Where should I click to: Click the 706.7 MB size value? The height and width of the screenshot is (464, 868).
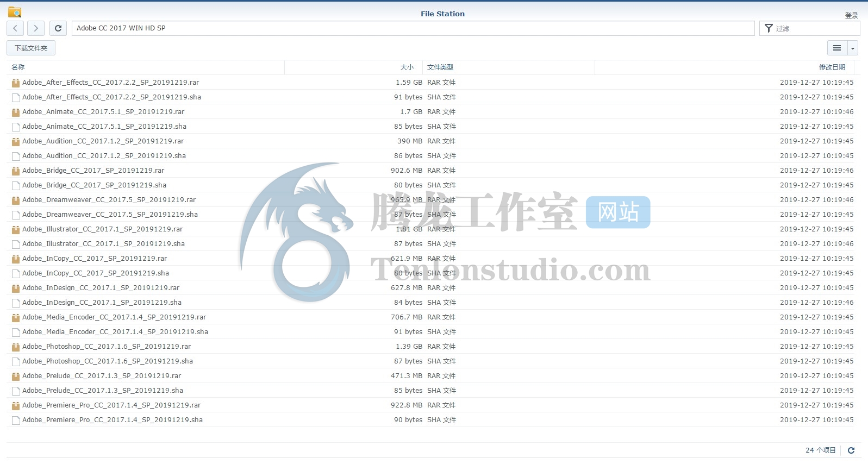pos(407,317)
